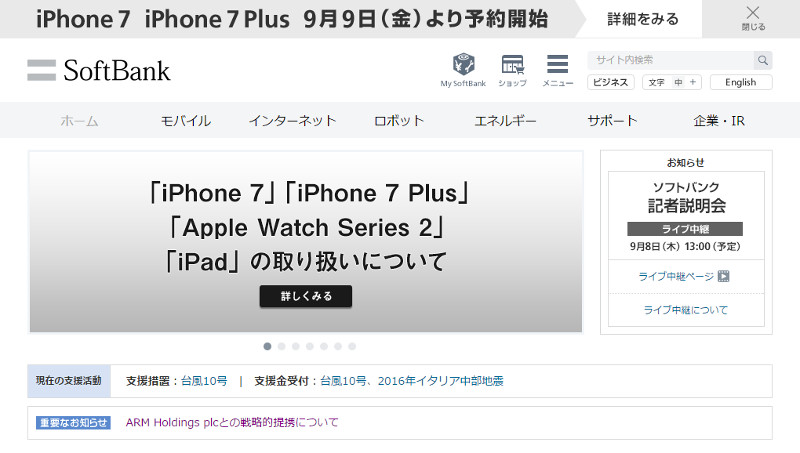Click video icon beside ライブ中継ページ
This screenshot has width=800, height=453.
pos(723,276)
